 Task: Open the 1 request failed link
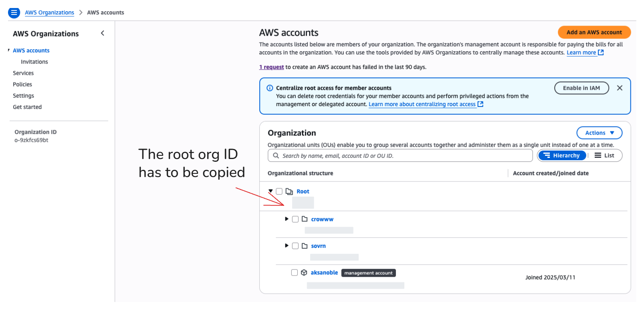(271, 67)
